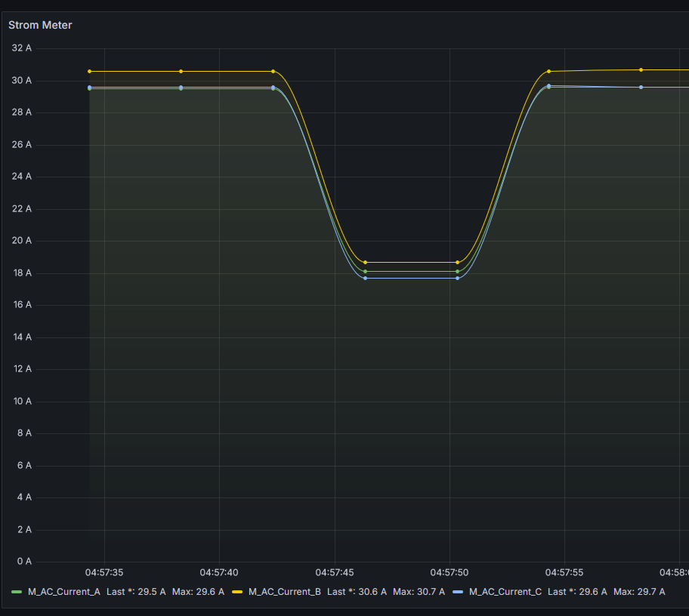
Task: Toggle M_AC_Current_B series via legend label
Action: (285, 592)
